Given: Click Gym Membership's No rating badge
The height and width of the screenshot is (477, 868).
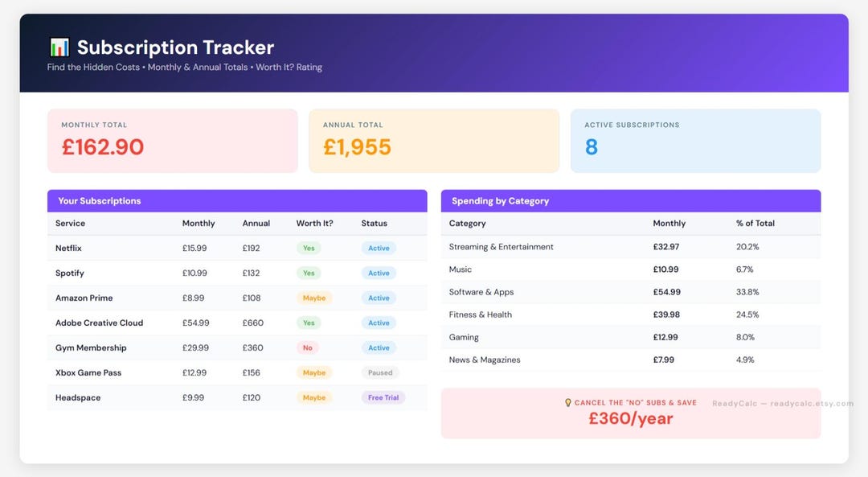Looking at the screenshot, I should pos(308,348).
